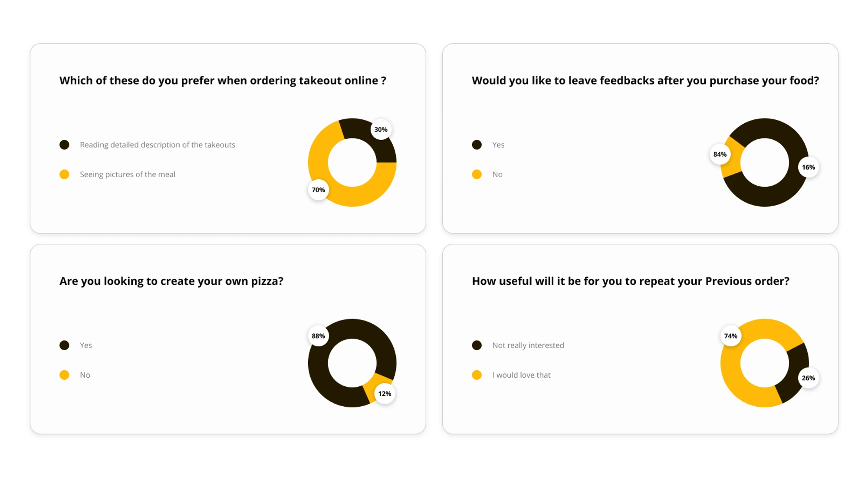The image size is (868, 477).
Task: Select the yellow dot next to "I would love that"
Action: 477,375
